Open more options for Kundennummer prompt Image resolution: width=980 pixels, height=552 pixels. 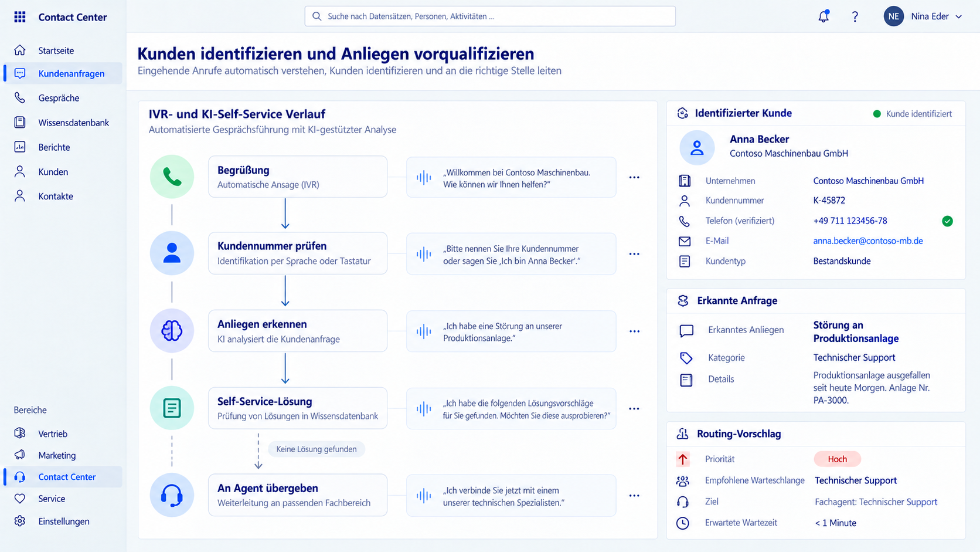[x=634, y=254]
